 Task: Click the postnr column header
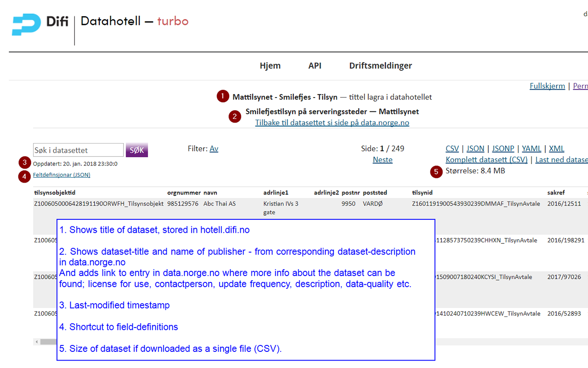coord(351,193)
